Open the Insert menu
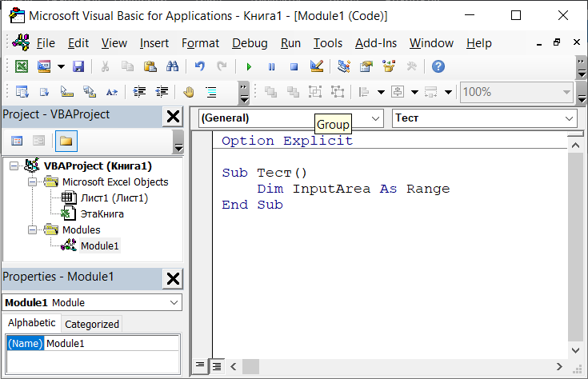The image size is (588, 379). [x=154, y=43]
